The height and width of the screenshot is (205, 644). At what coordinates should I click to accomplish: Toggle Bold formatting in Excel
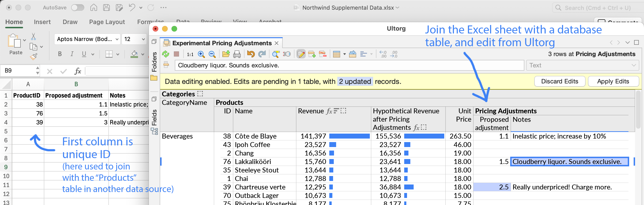click(60, 54)
